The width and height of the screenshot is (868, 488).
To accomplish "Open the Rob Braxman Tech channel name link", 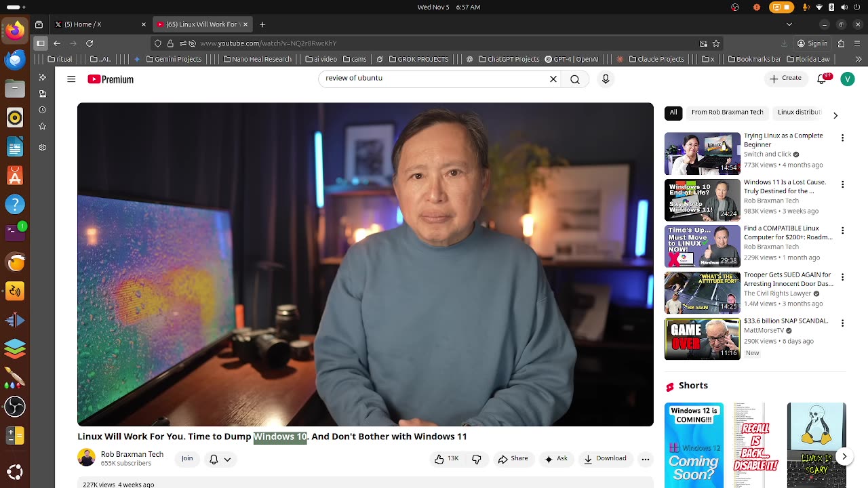I will (x=132, y=454).
